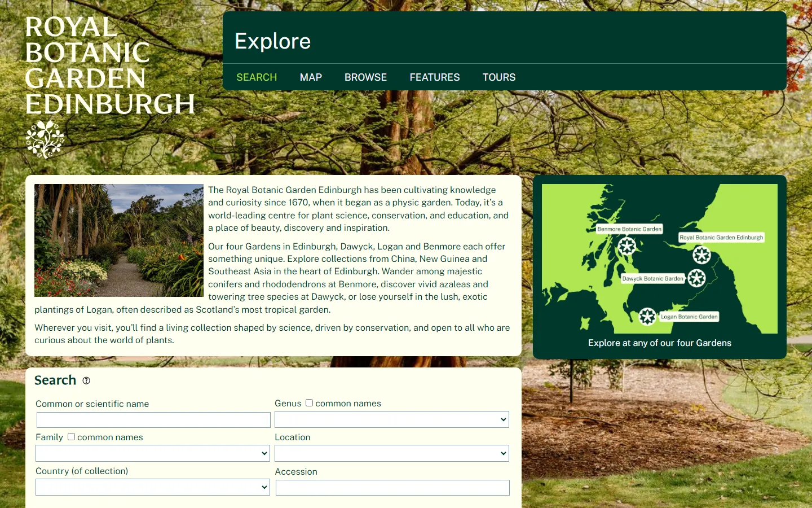Click the Search section heading
The height and width of the screenshot is (508, 812).
click(55, 380)
